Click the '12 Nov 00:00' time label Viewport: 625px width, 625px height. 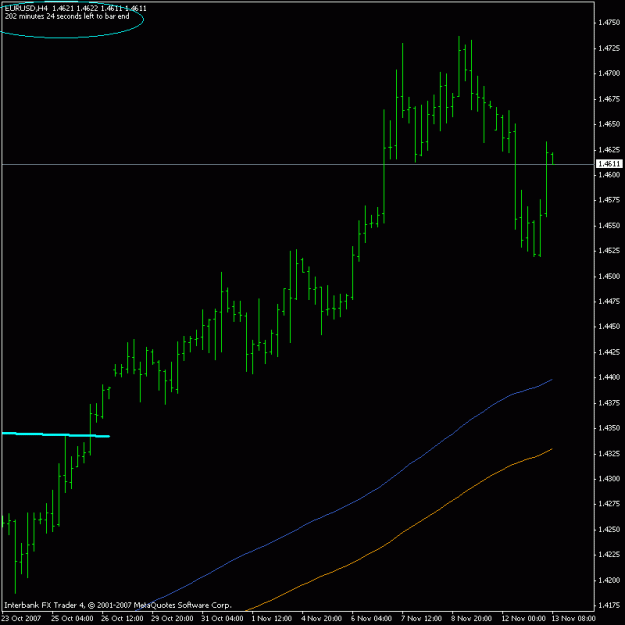pyautogui.click(x=524, y=618)
